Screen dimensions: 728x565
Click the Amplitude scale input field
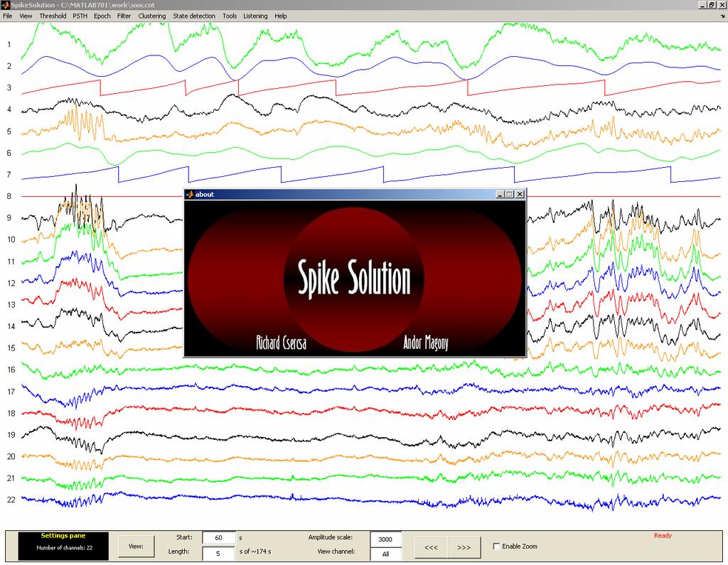click(385, 539)
